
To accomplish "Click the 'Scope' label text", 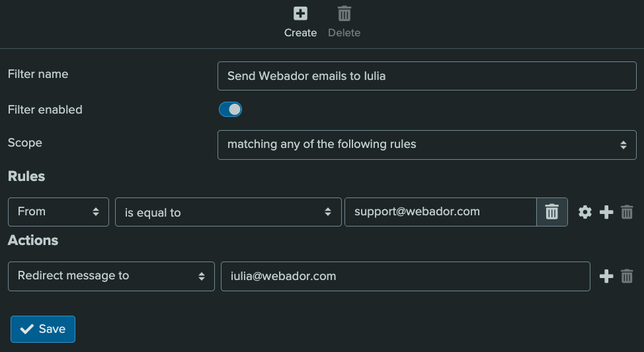I will click(25, 143).
